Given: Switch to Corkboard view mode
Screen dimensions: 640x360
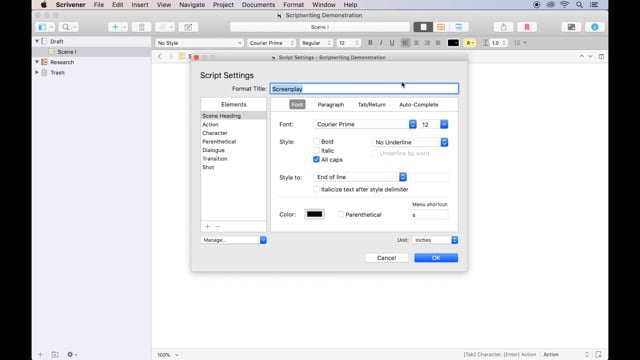Looking at the screenshot, I should 441,27.
